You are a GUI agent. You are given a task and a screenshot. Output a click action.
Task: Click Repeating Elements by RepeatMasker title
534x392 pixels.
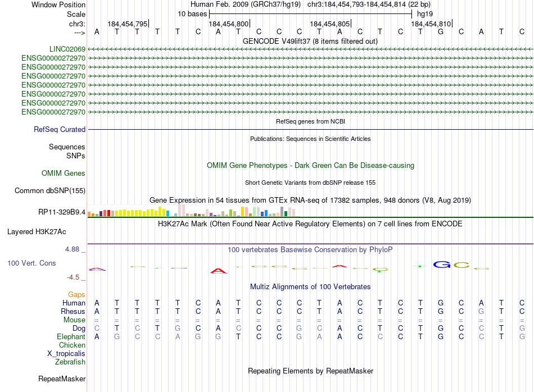(x=310, y=371)
